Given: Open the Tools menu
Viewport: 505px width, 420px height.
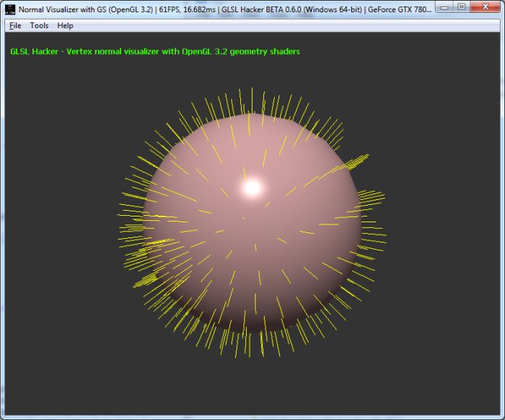Looking at the screenshot, I should tap(39, 25).
